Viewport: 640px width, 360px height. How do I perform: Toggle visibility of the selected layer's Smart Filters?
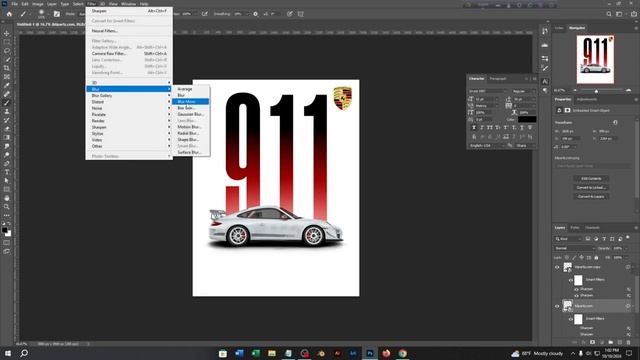click(x=571, y=319)
